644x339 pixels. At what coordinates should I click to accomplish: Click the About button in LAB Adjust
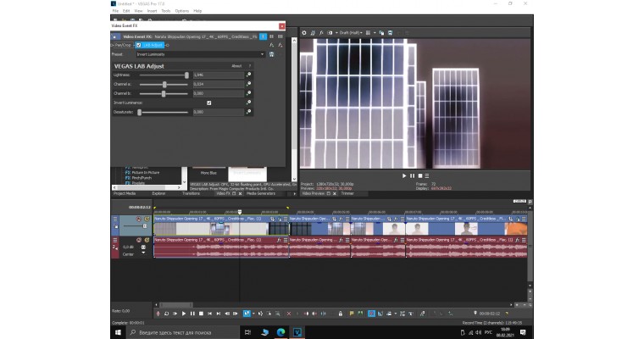click(x=236, y=65)
